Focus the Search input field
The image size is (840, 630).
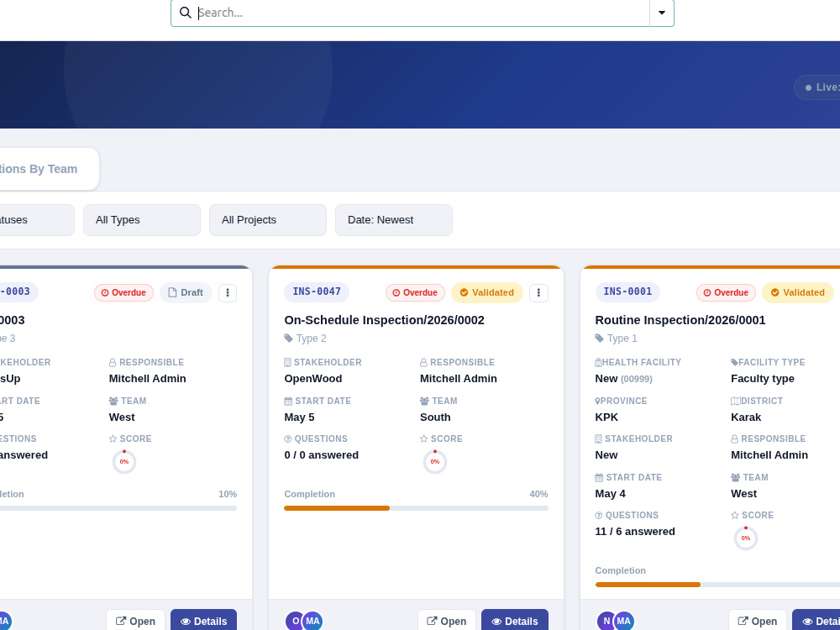pos(422,13)
